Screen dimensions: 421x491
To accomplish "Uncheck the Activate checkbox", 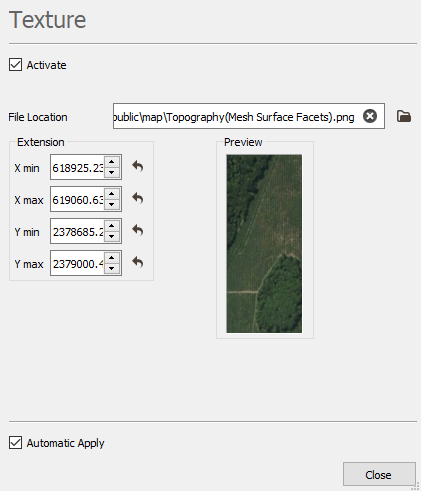I will 15,65.
